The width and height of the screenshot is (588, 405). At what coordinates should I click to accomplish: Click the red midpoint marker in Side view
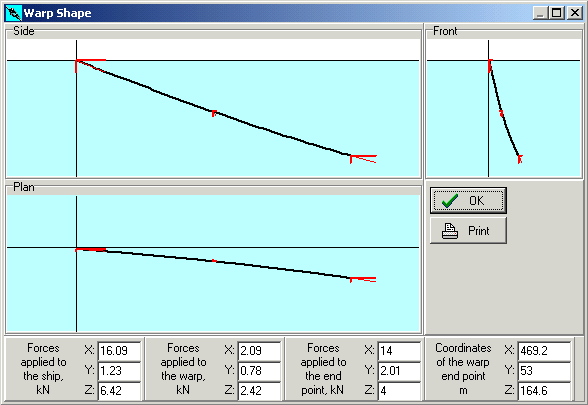[x=214, y=113]
